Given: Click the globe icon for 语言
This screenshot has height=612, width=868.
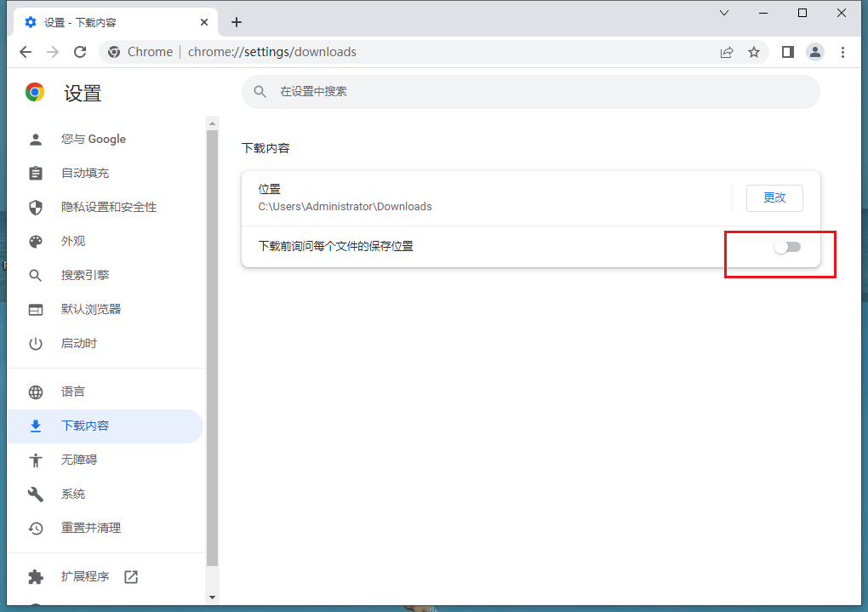Looking at the screenshot, I should point(36,392).
